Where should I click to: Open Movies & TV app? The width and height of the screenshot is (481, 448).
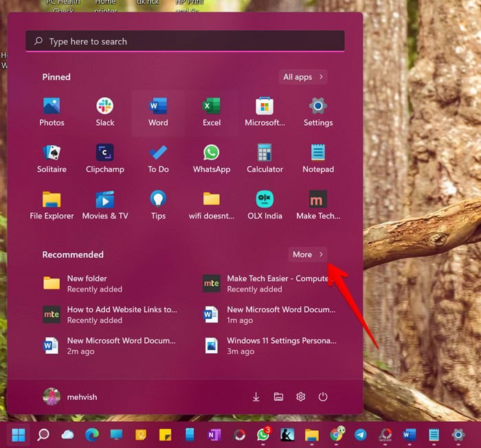pyautogui.click(x=105, y=205)
